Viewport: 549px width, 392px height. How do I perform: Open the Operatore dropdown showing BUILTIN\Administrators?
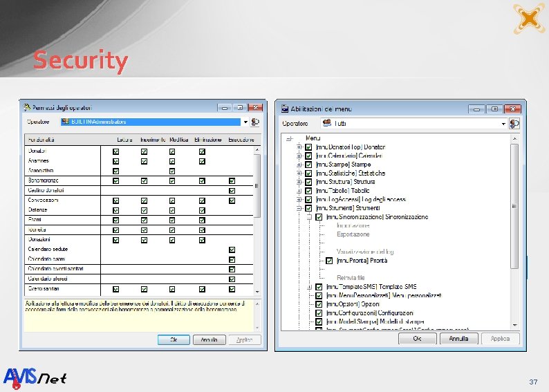(x=245, y=122)
